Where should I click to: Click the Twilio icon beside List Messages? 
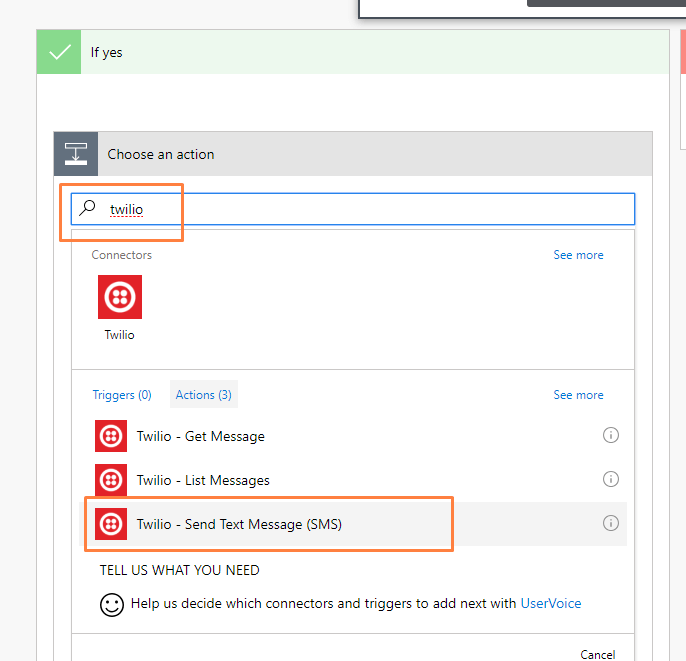[111, 480]
